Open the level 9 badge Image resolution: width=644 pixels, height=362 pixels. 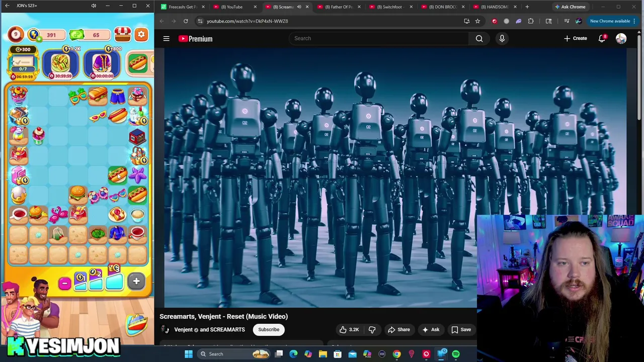[x=16, y=34]
